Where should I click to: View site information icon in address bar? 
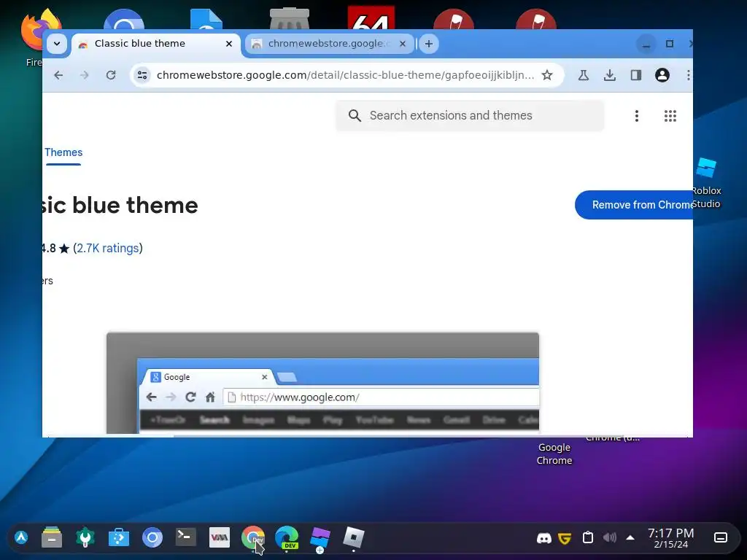pyautogui.click(x=142, y=75)
